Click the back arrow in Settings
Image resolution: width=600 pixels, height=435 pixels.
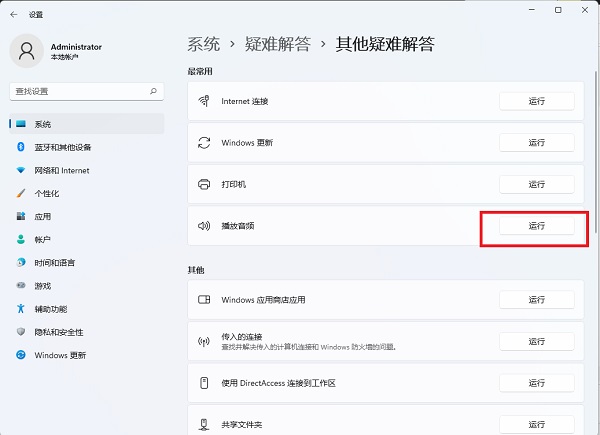(12, 15)
